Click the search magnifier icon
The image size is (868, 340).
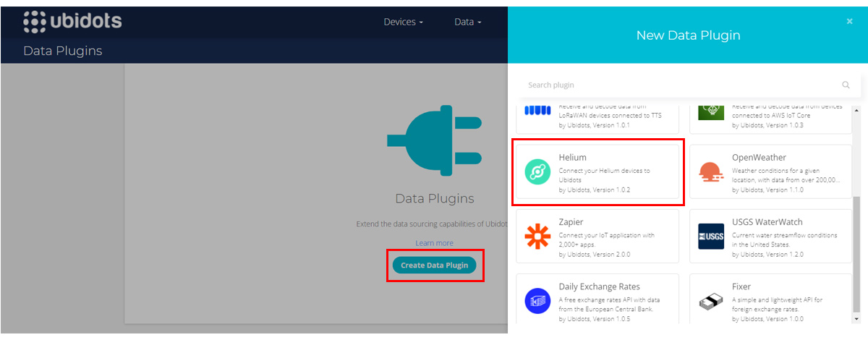coord(846,85)
